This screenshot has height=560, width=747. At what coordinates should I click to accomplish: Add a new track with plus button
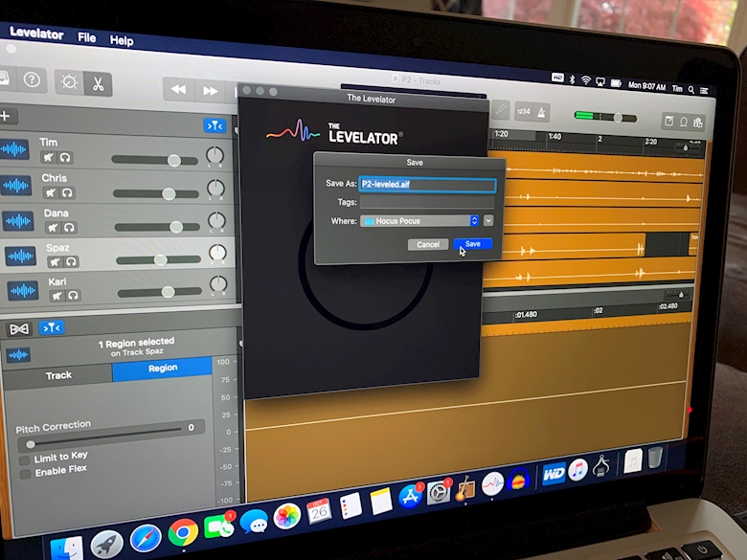click(6, 116)
